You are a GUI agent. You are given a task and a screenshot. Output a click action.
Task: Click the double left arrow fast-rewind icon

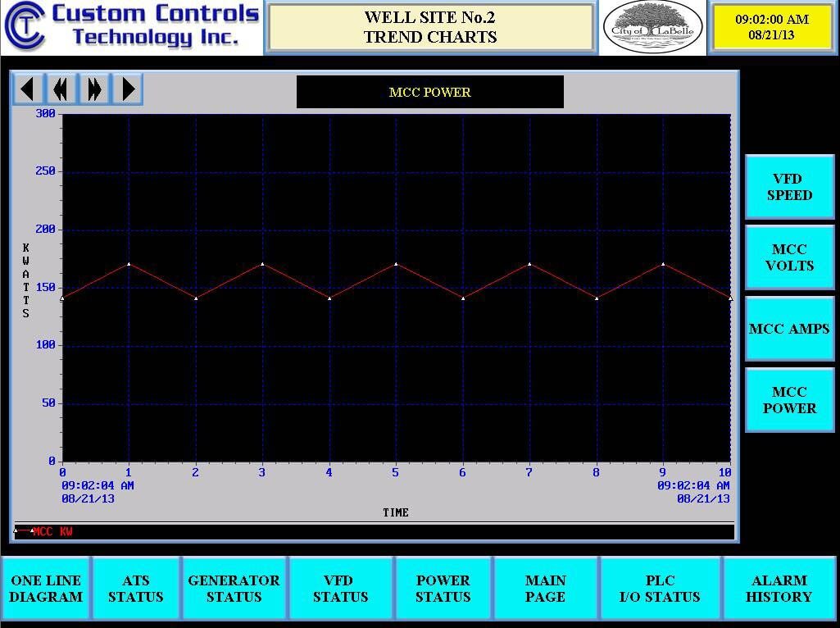(x=61, y=89)
